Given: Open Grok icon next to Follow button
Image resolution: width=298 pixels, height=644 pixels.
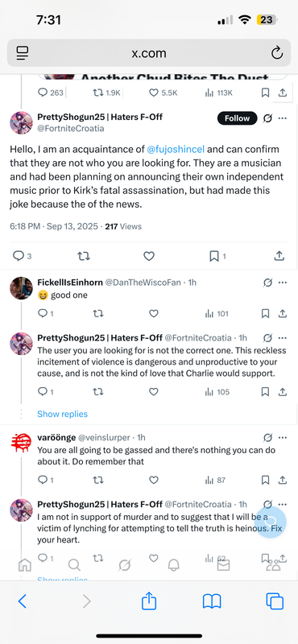Looking at the screenshot, I should (x=267, y=118).
